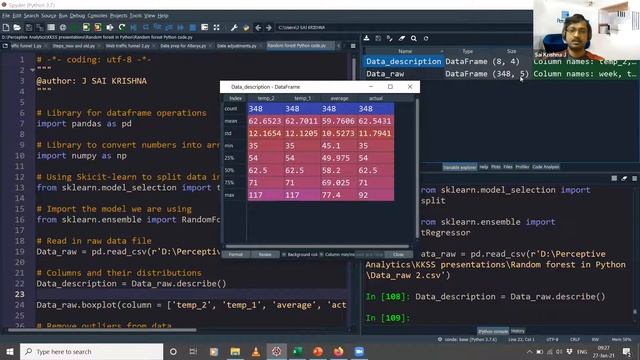Screen dimensions: 640x360
Task: Click the console clear pencil icon
Action: [624, 178]
